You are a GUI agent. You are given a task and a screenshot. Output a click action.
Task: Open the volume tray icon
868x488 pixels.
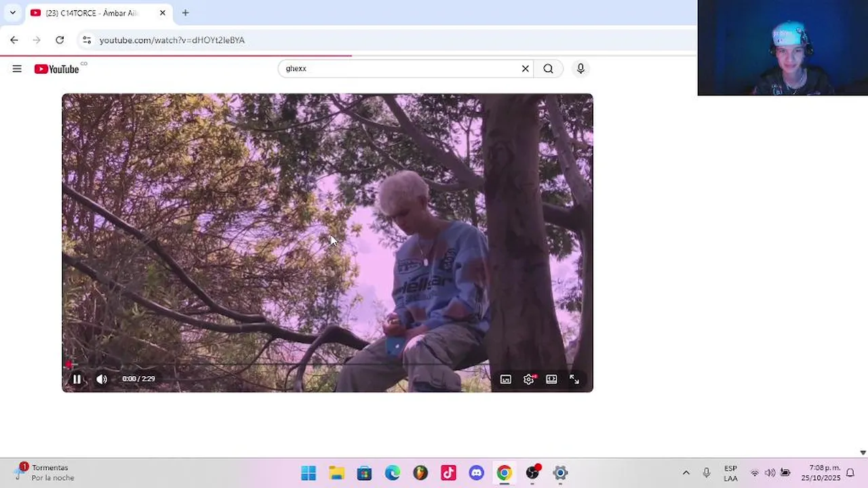(x=770, y=473)
